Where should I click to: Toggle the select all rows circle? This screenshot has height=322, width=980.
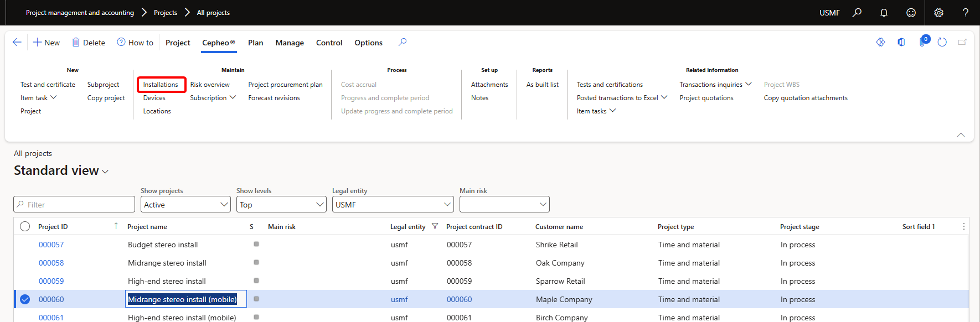[25, 226]
